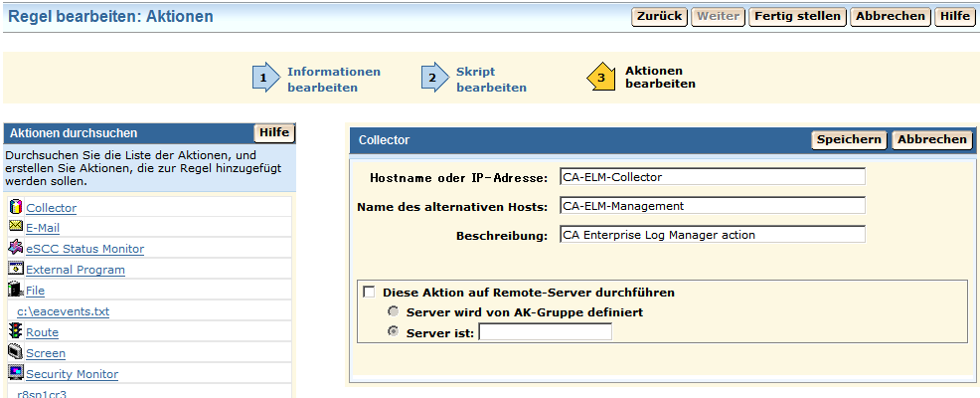Click the Route traffic light icon
Screen dimensions: 980x398
pos(16,331)
